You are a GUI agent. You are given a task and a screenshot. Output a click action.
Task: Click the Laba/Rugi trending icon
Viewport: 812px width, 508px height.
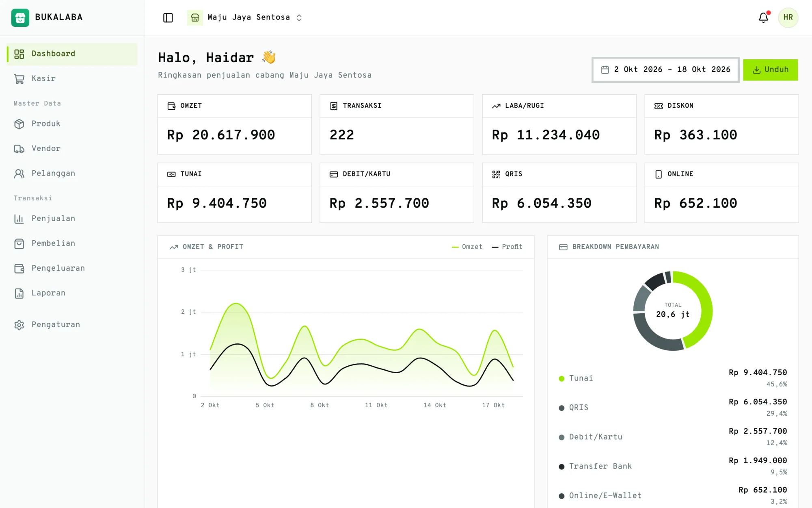496,106
